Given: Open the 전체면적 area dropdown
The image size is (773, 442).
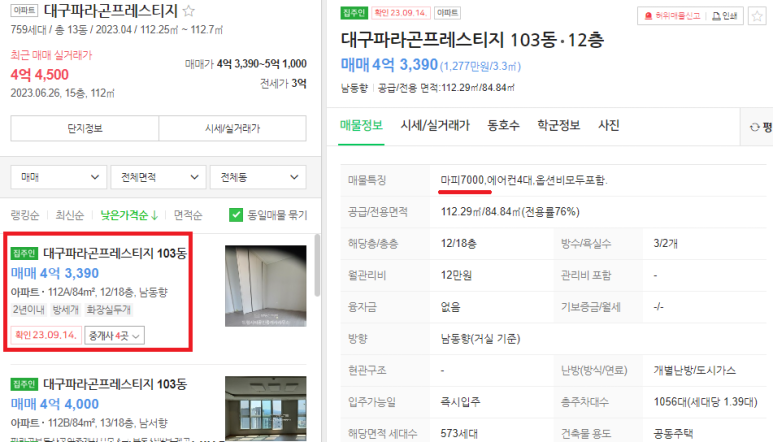Looking at the screenshot, I should tap(158, 177).
